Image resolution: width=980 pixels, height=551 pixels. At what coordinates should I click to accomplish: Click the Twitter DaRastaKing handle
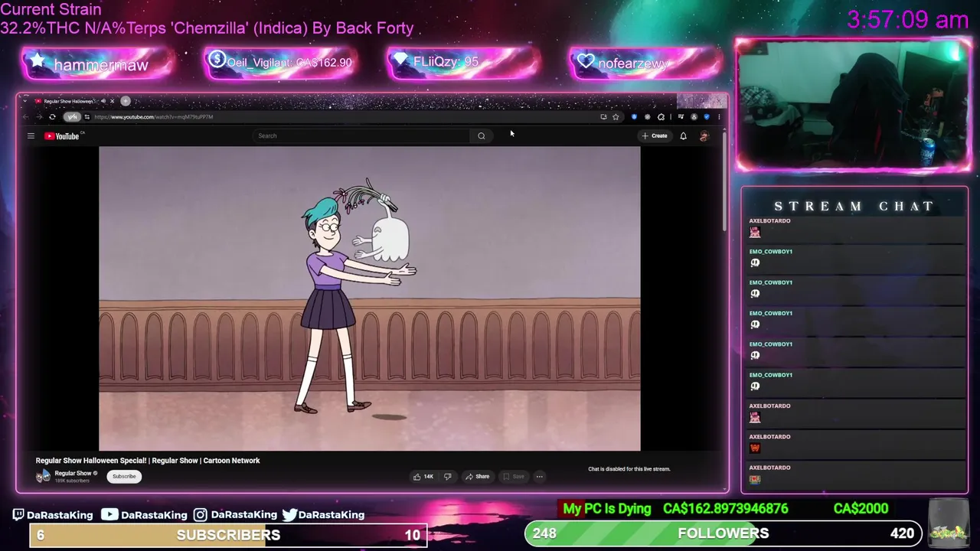click(324, 515)
